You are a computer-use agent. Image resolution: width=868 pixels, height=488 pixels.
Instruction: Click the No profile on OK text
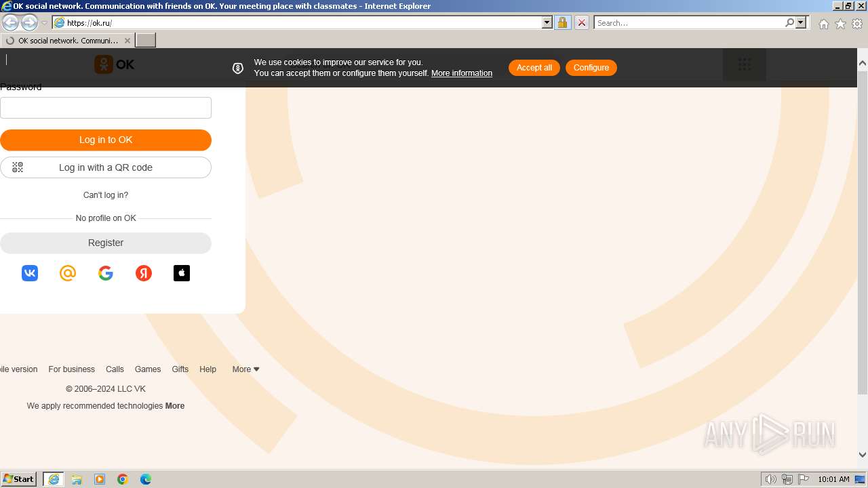106,218
